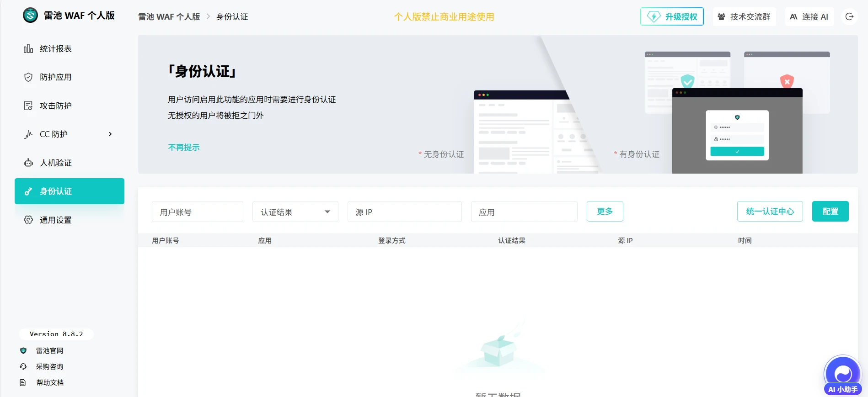The image size is (868, 397).
Task: Click the 通用设置 gear icon
Action: 28,220
